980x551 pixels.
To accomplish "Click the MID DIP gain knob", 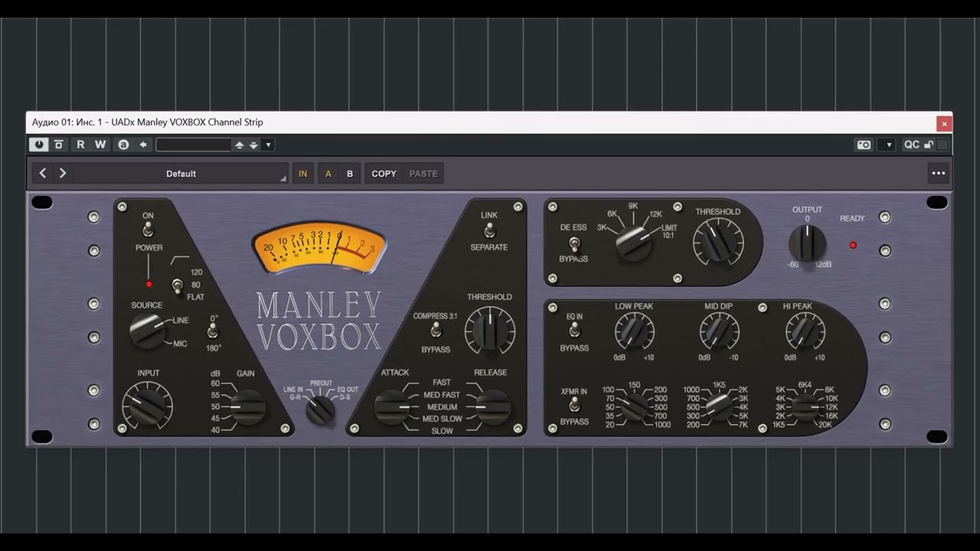I will pos(719,332).
